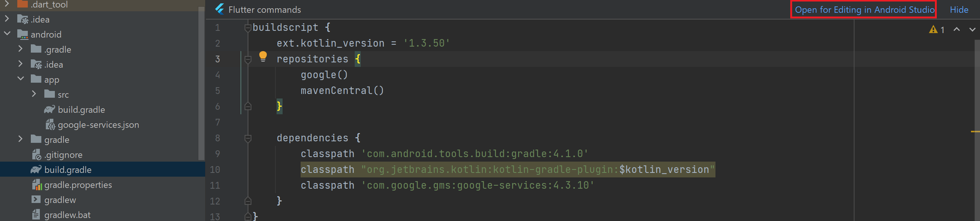
Task: Expand the src folder
Action: point(34,94)
